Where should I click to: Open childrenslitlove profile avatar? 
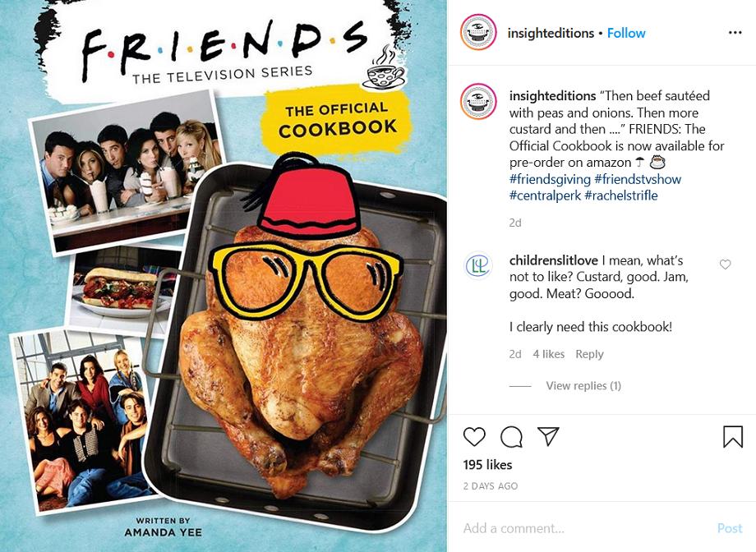[477, 265]
